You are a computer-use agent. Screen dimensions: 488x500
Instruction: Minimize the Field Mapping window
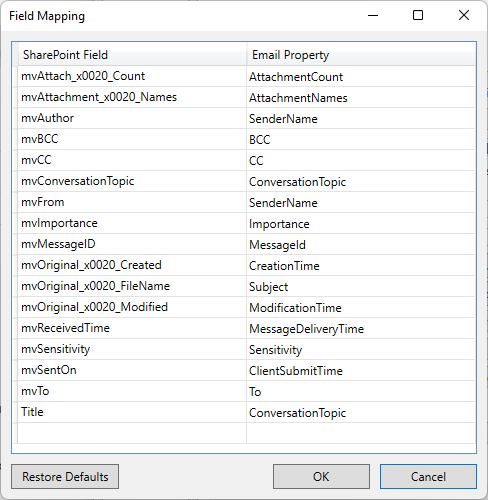(x=373, y=15)
